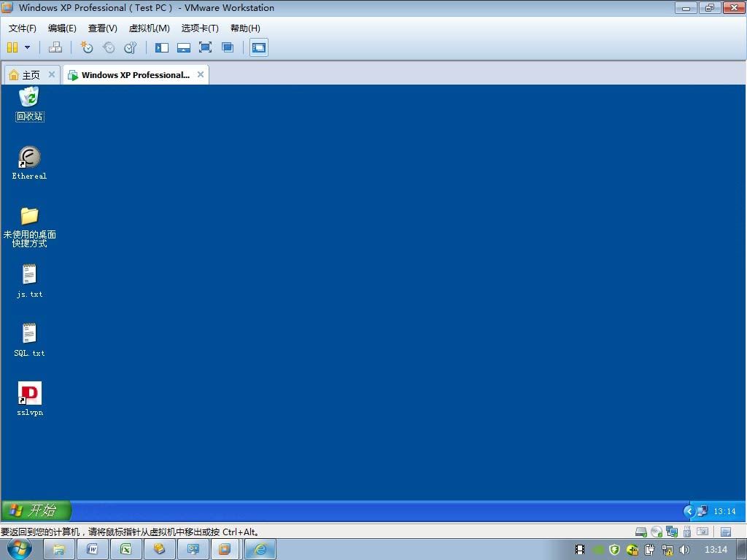Click the film strip tray icon
This screenshot has height=560, width=747.
pos(580,550)
